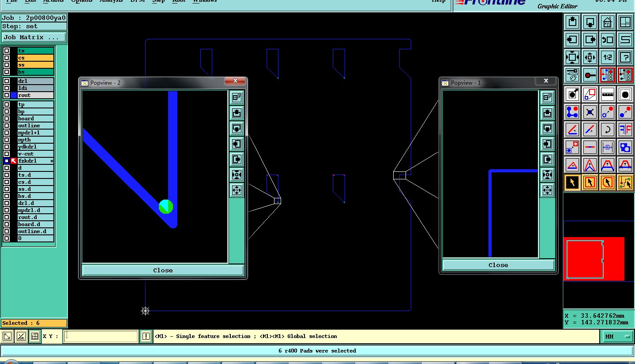Click the Job : 2p00800ya0 label
This screenshot has height=364, width=635.
(34, 18)
